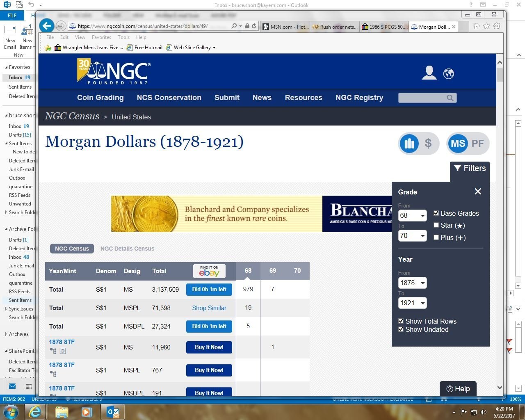Close the Grade filter panel
The height and width of the screenshot is (420, 525).
click(x=478, y=192)
